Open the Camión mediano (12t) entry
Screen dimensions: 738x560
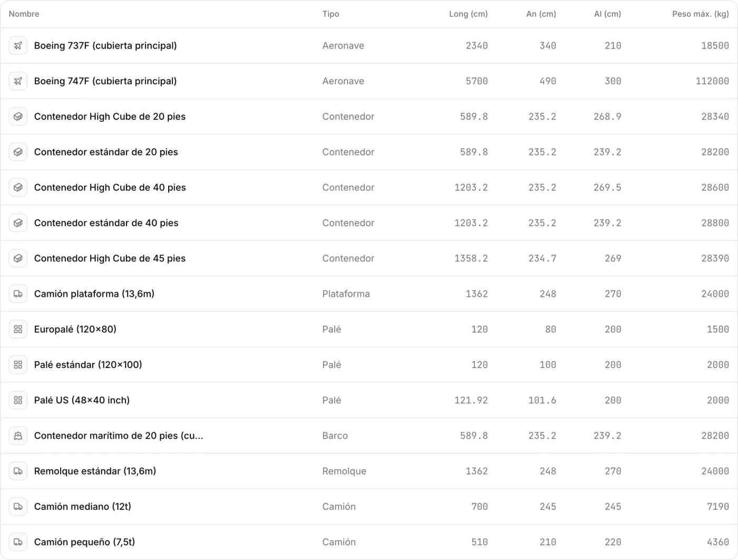tap(369, 506)
